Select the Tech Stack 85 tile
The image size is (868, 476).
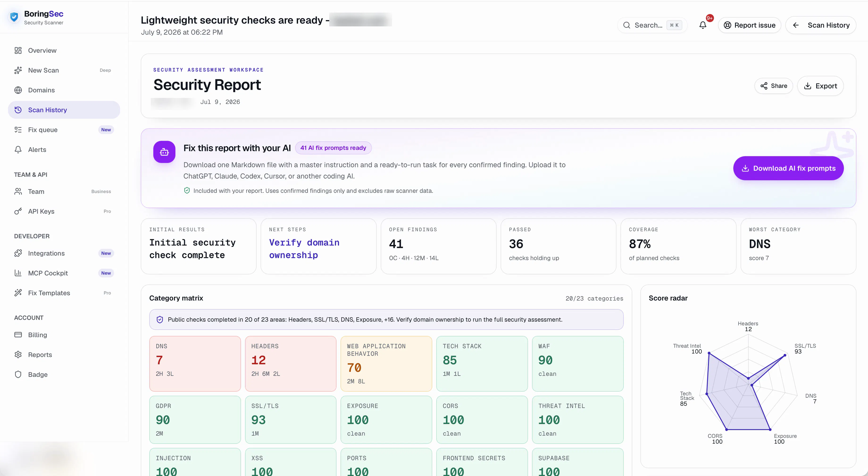(x=482, y=364)
